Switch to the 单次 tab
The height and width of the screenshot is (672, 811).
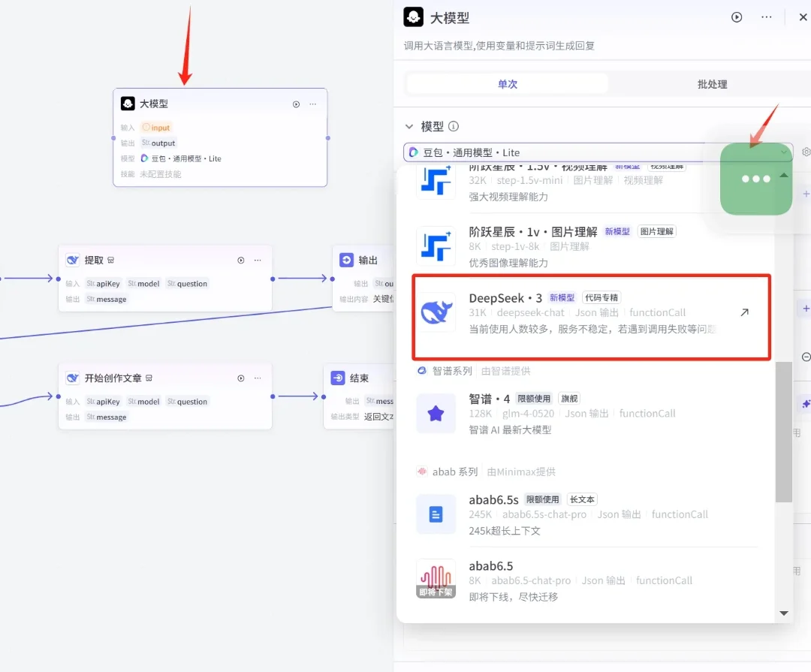coord(508,84)
